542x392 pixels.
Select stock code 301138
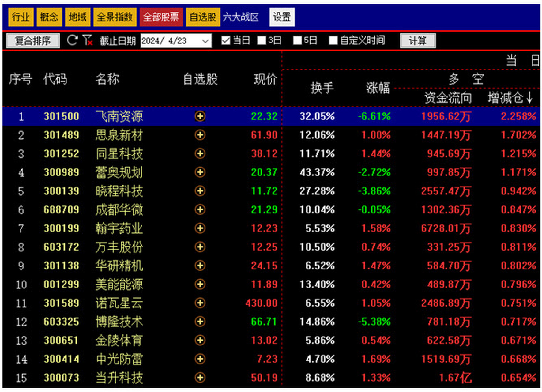[x=61, y=266]
